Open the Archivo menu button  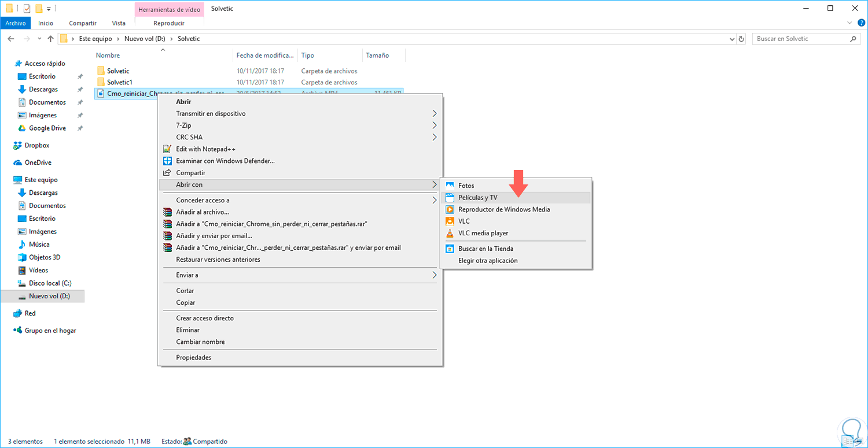coord(16,23)
